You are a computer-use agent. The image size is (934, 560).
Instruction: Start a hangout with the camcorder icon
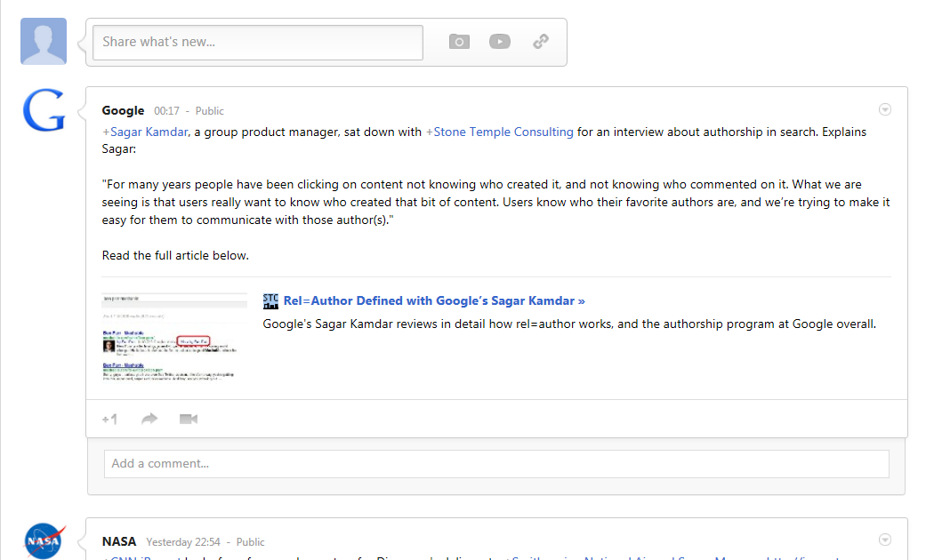click(189, 419)
